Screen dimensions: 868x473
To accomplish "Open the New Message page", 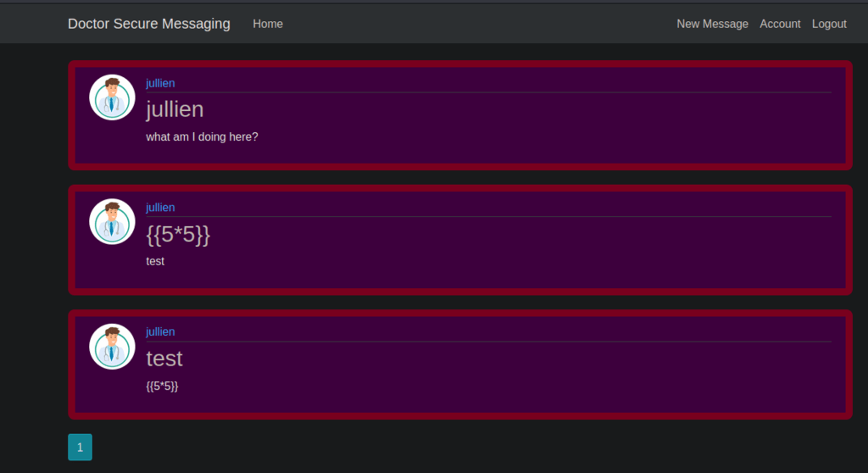I will [x=712, y=24].
